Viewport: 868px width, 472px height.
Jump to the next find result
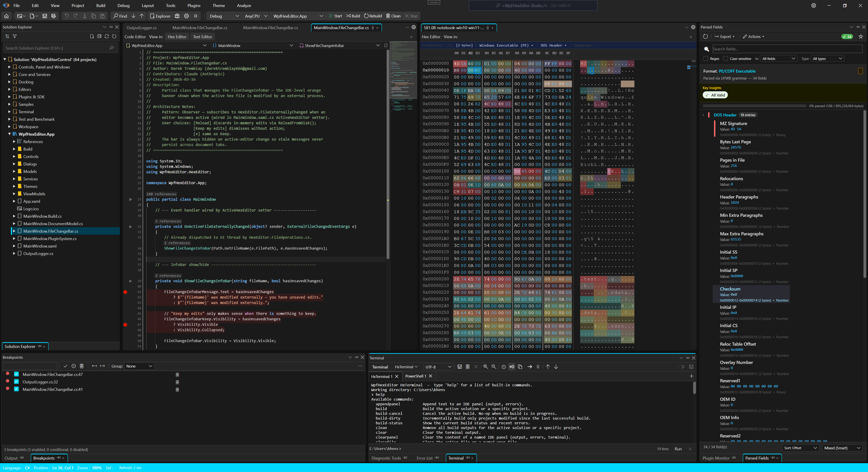[x=133, y=16]
